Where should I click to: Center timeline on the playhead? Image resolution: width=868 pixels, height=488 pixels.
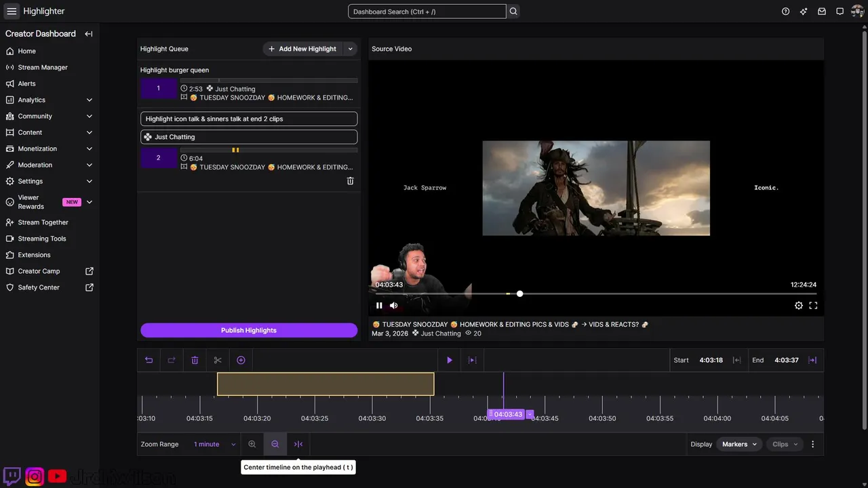(298, 444)
